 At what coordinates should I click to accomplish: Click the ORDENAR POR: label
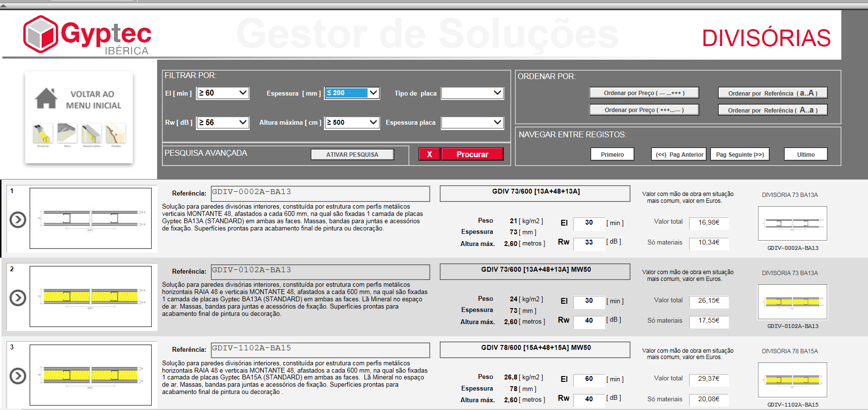click(547, 76)
